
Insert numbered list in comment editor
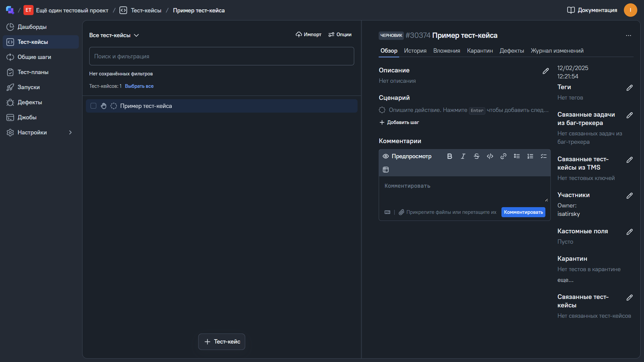[530, 156]
